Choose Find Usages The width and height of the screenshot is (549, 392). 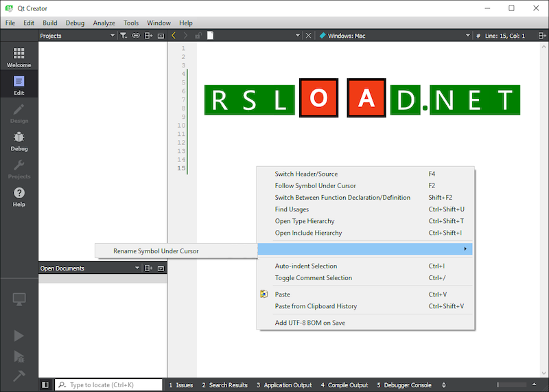(365, 209)
